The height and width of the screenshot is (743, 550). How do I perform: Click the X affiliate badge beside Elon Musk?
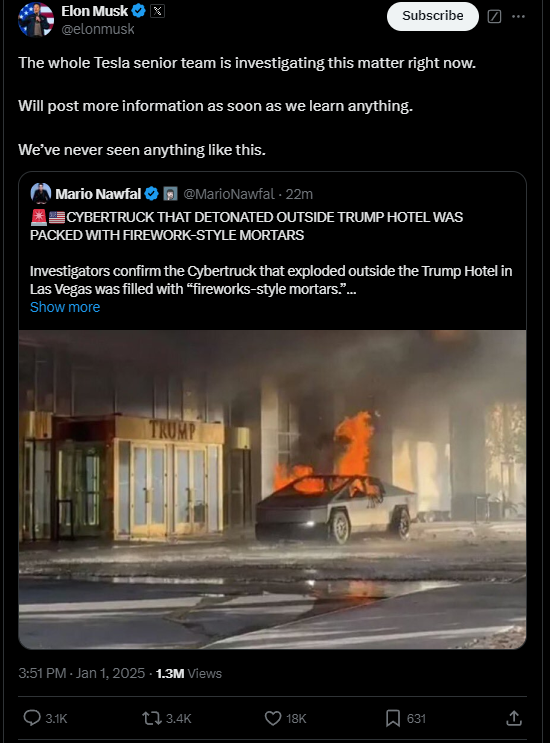pos(157,11)
